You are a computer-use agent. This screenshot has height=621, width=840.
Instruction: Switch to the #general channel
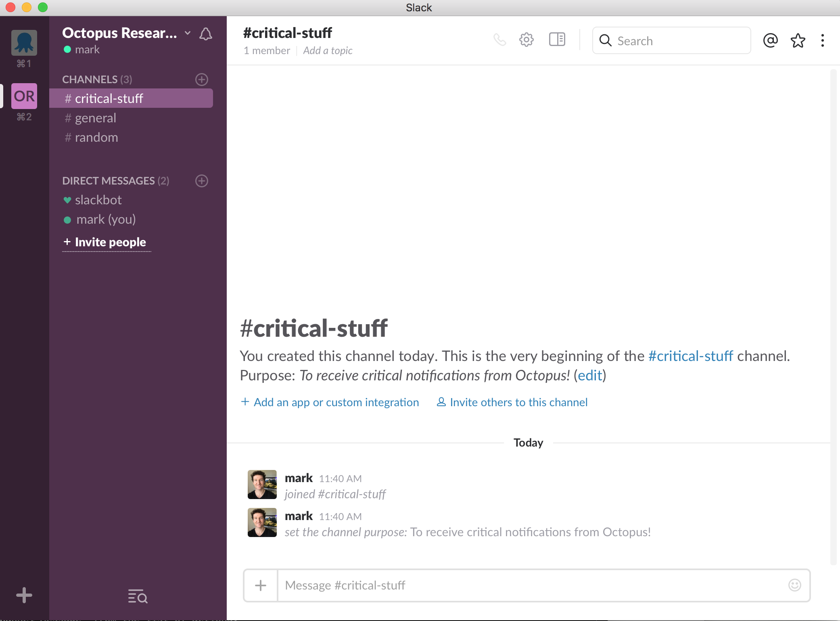pyautogui.click(x=95, y=117)
